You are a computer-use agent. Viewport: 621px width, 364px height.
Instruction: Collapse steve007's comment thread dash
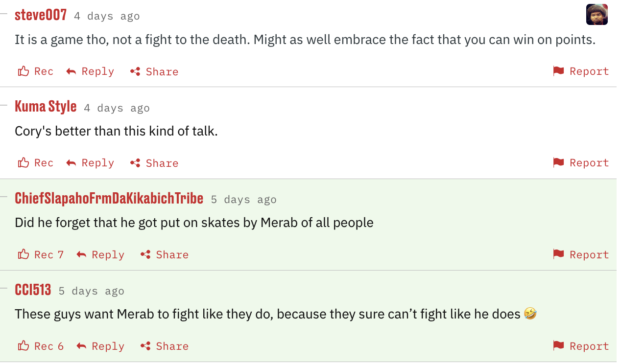(x=4, y=13)
